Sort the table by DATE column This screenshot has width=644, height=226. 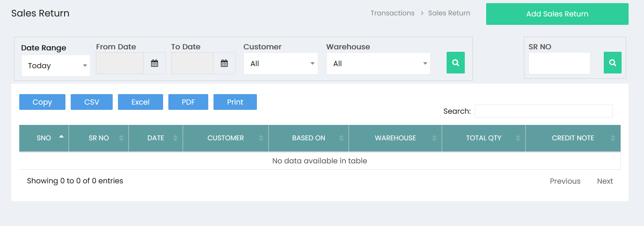156,138
